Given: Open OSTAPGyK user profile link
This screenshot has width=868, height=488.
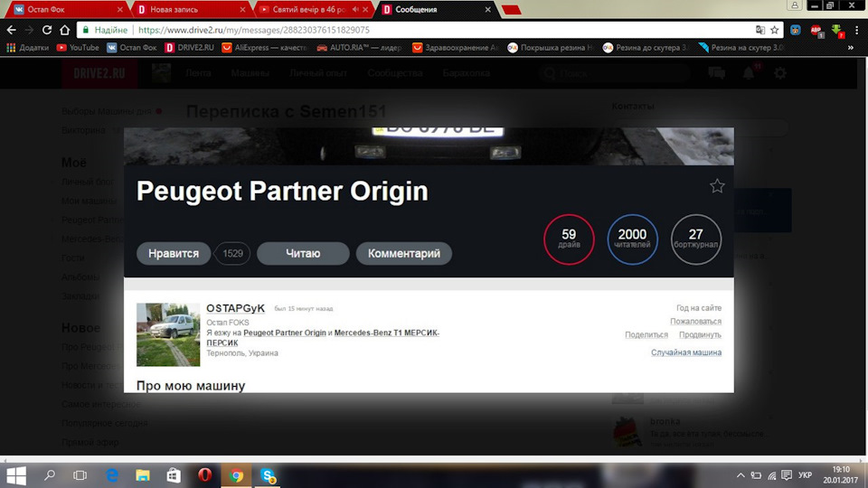Looking at the screenshot, I should (235, 308).
